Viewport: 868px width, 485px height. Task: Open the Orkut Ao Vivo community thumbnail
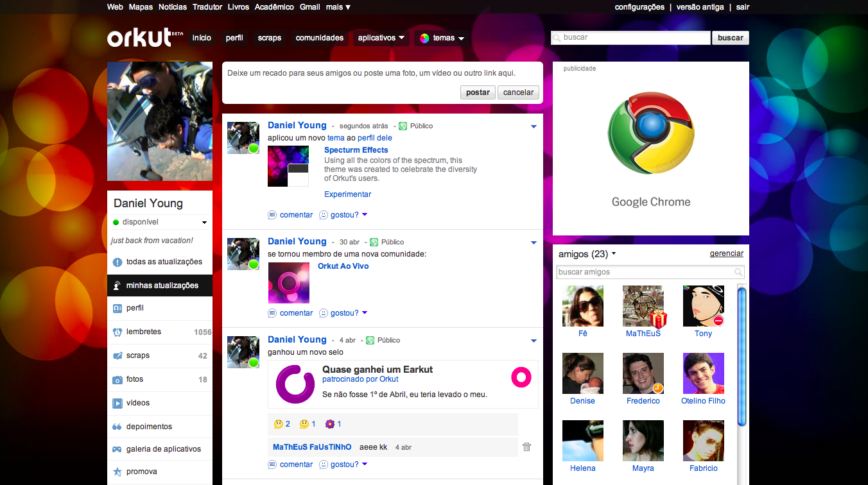point(289,283)
